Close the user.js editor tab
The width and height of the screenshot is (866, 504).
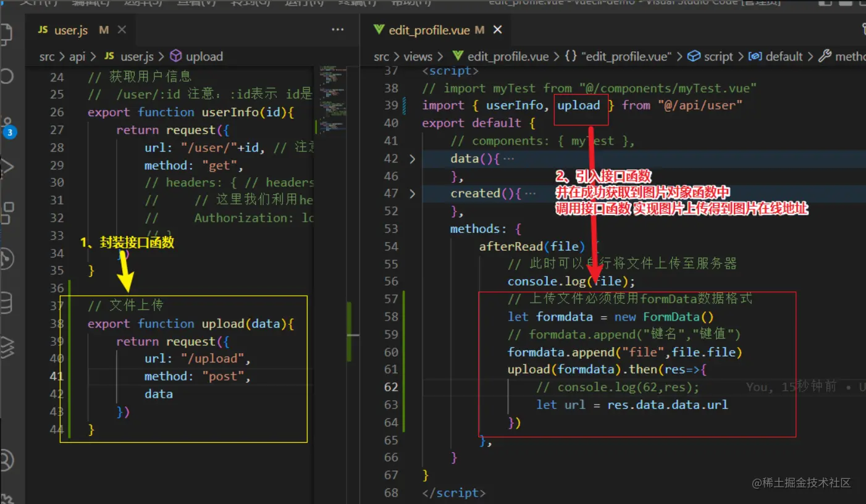[x=122, y=30]
